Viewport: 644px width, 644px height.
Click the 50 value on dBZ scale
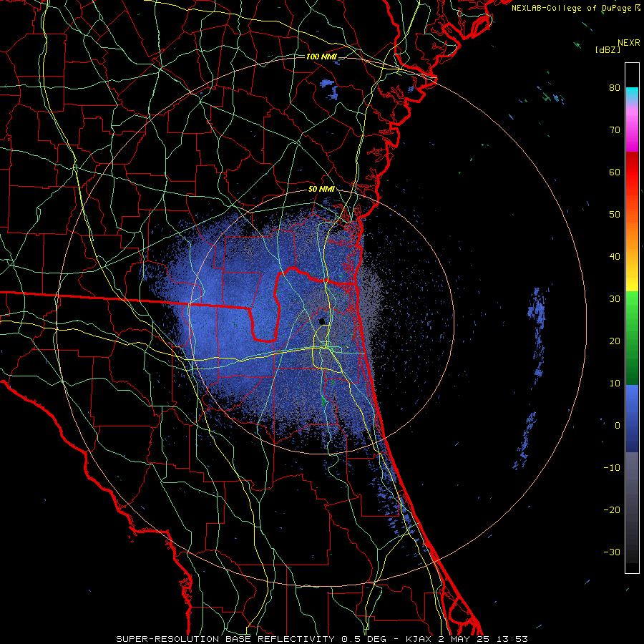[x=615, y=215]
